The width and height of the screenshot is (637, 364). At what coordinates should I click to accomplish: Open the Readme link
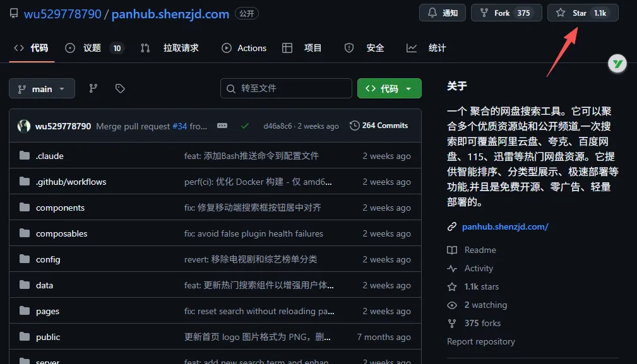(x=480, y=250)
